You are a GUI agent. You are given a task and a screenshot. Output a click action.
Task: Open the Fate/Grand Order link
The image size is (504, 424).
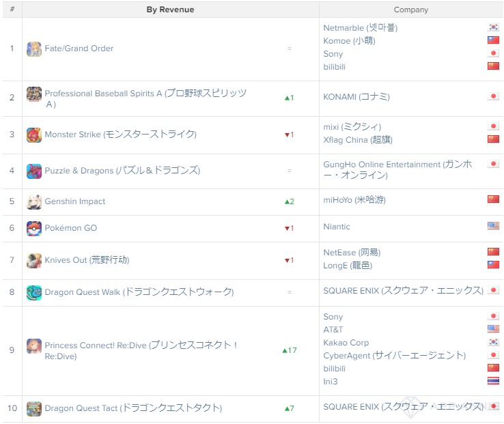click(x=79, y=48)
